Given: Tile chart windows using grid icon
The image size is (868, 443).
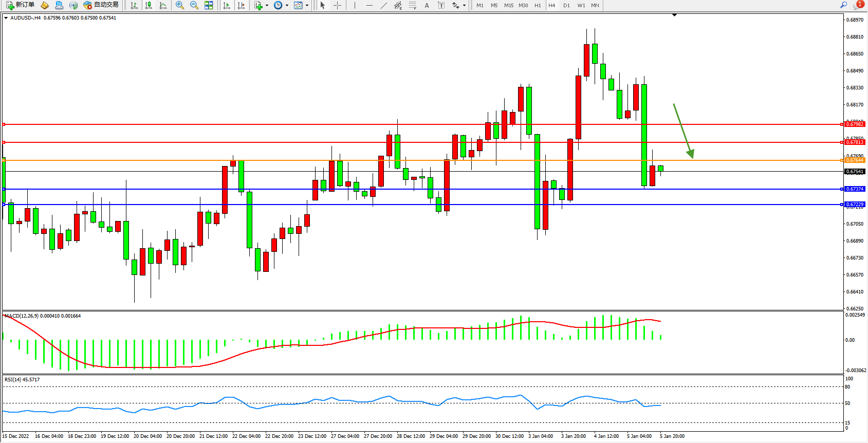Looking at the screenshot, I should click(x=209, y=5).
